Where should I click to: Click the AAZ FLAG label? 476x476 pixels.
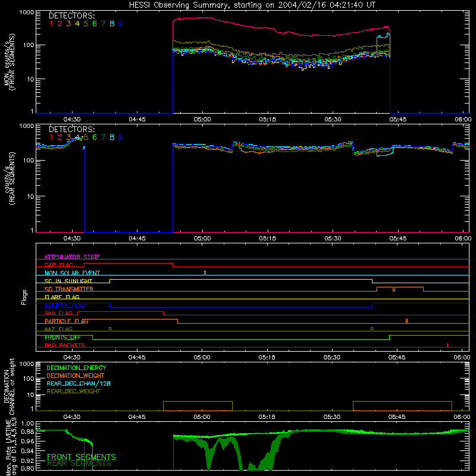[58, 329]
